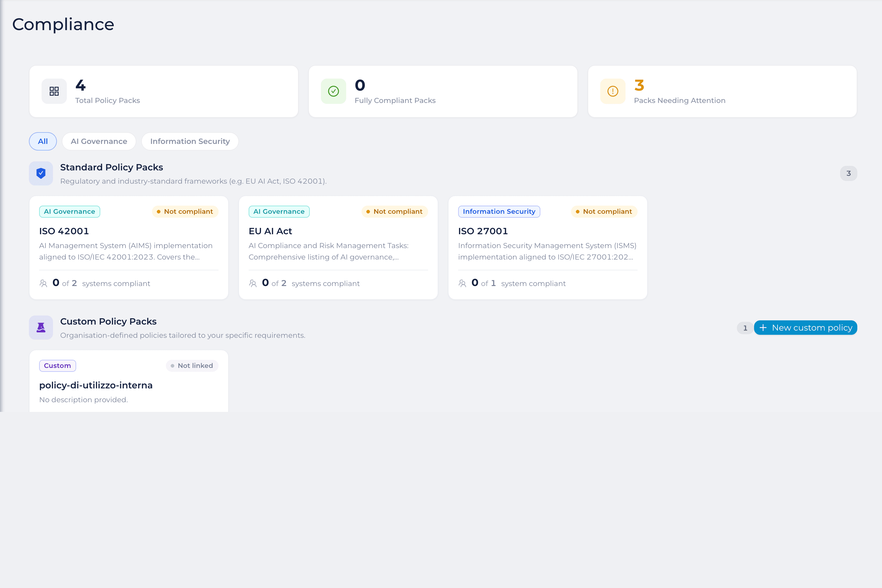Click the EU AI Act description text
Image resolution: width=882 pixels, height=588 pixels.
pyautogui.click(x=329, y=251)
